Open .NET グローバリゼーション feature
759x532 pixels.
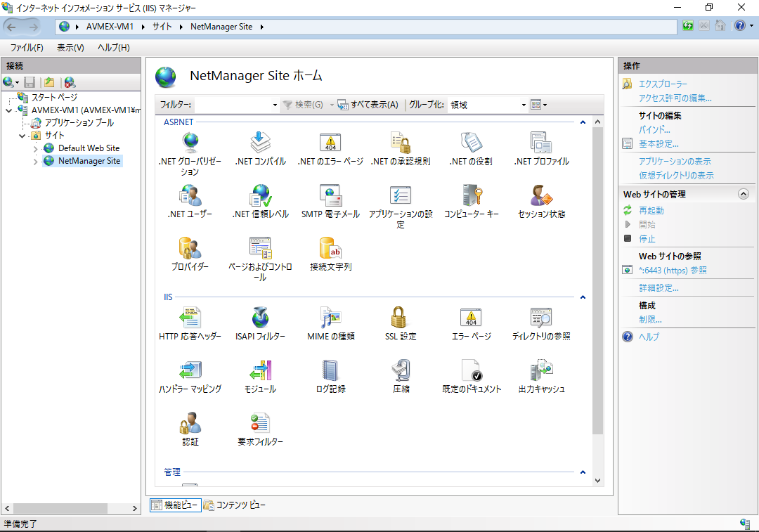pos(190,154)
